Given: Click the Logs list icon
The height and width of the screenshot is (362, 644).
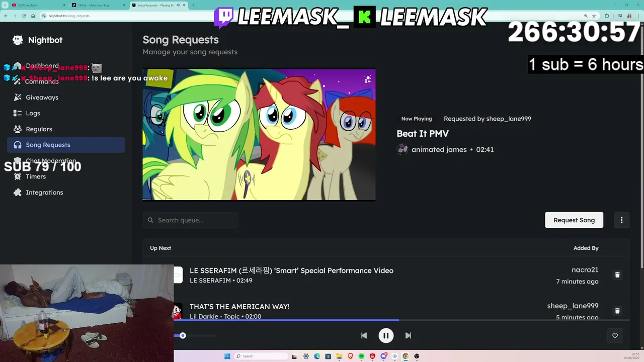Looking at the screenshot, I should tap(18, 113).
